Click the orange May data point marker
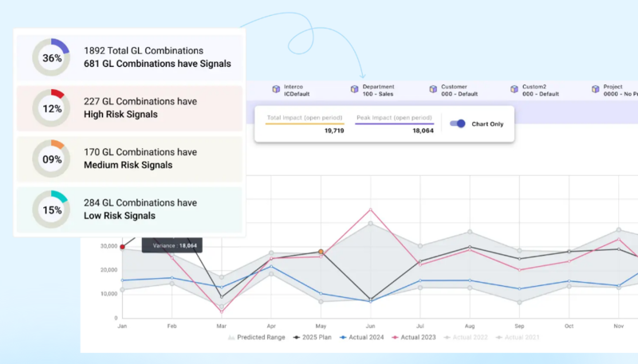Image resolution: width=638 pixels, height=364 pixels. pyautogui.click(x=321, y=252)
